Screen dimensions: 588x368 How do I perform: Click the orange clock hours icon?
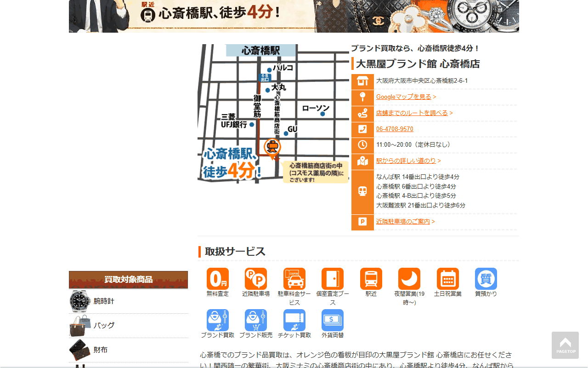click(362, 145)
